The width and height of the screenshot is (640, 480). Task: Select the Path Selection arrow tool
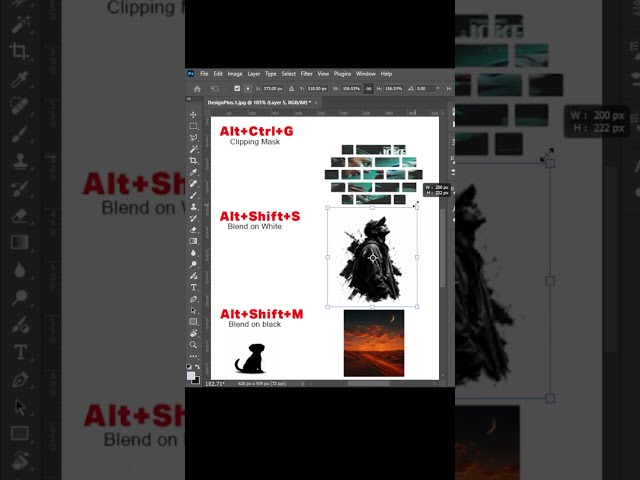click(x=193, y=310)
